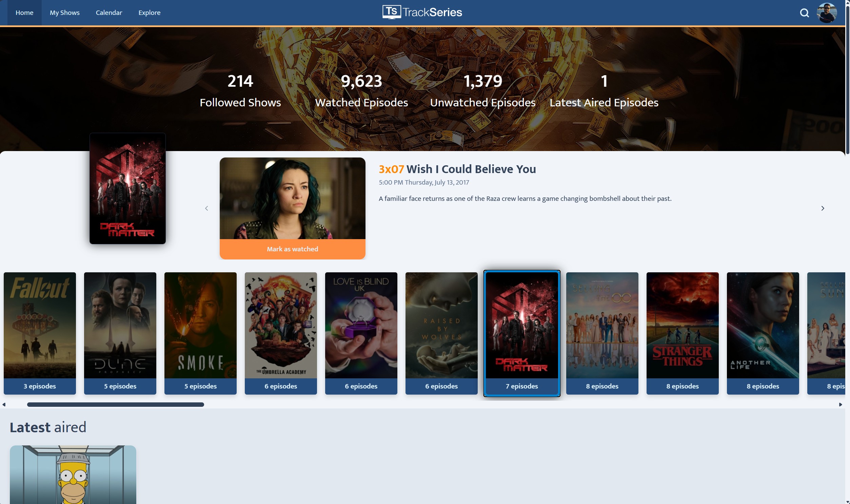
Task: Open the Simpsons latest aired thumbnail
Action: click(x=73, y=475)
